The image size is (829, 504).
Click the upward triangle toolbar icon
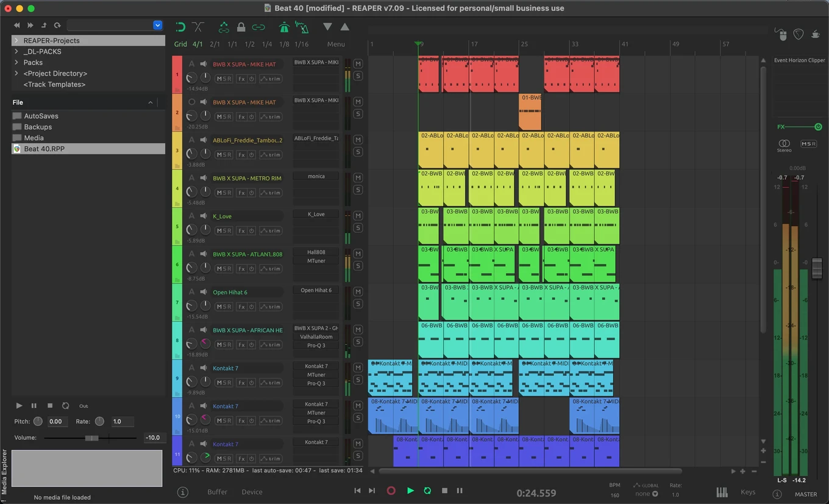coord(344,27)
